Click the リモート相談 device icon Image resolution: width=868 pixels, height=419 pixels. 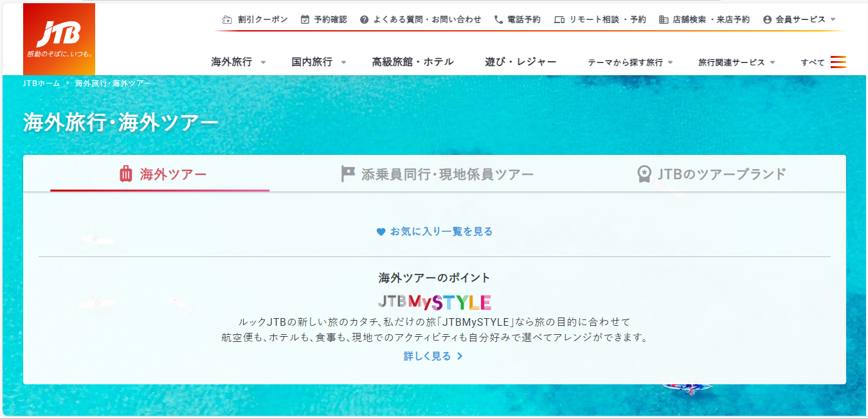(x=559, y=20)
